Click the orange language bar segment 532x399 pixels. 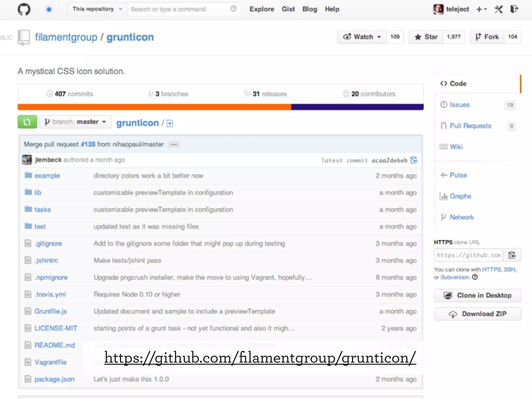154,107
